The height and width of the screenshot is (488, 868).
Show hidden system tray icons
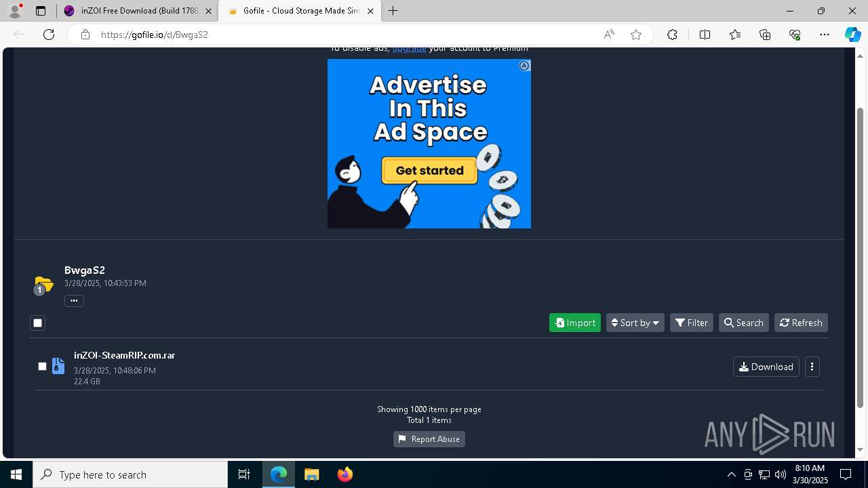(x=731, y=474)
